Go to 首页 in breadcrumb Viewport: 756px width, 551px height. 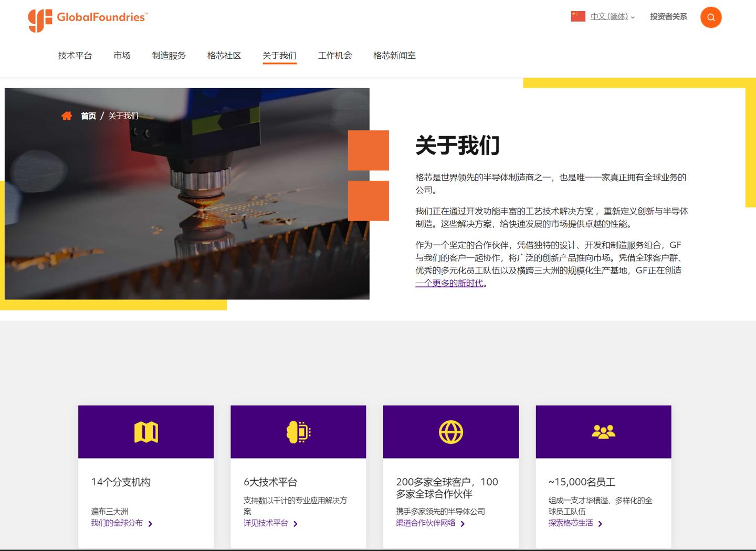(x=88, y=116)
